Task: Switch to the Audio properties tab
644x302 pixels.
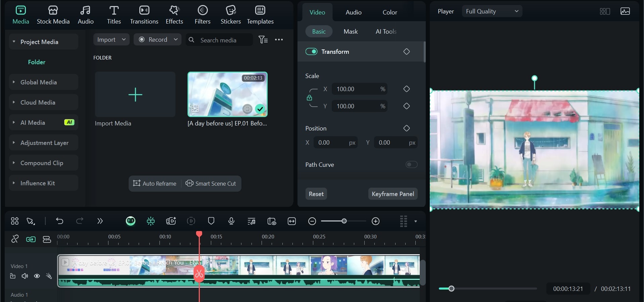Action: click(x=354, y=12)
